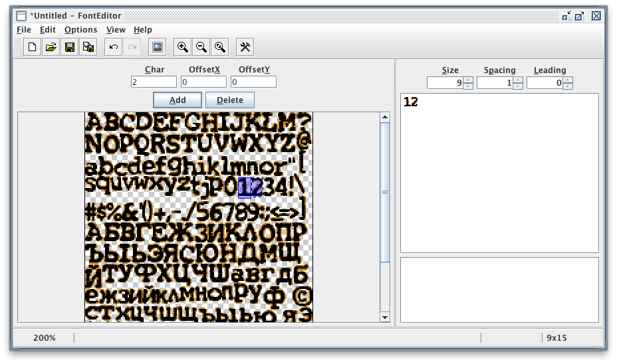This screenshot has height=364, width=617.
Task: Focus the OffsetX input field
Action: point(204,82)
